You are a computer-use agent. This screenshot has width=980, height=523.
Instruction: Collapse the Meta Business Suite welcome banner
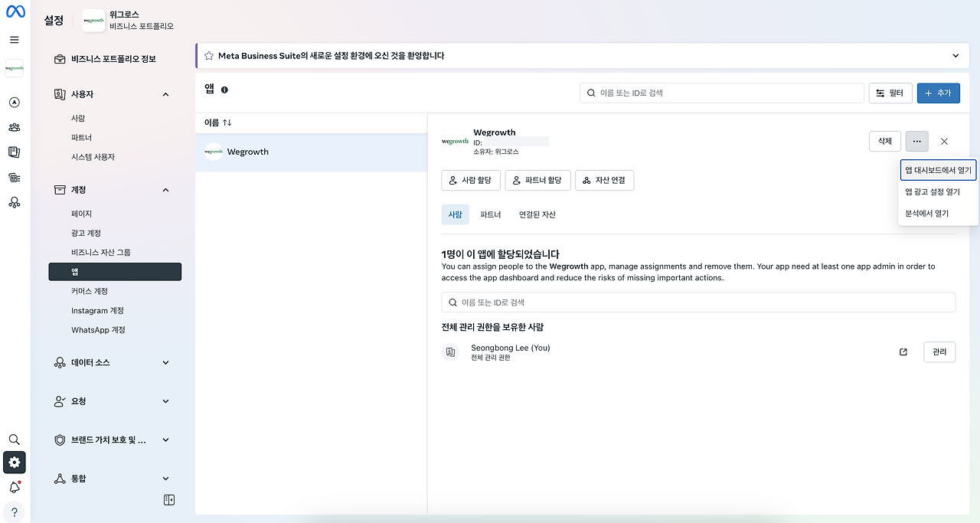pos(955,55)
